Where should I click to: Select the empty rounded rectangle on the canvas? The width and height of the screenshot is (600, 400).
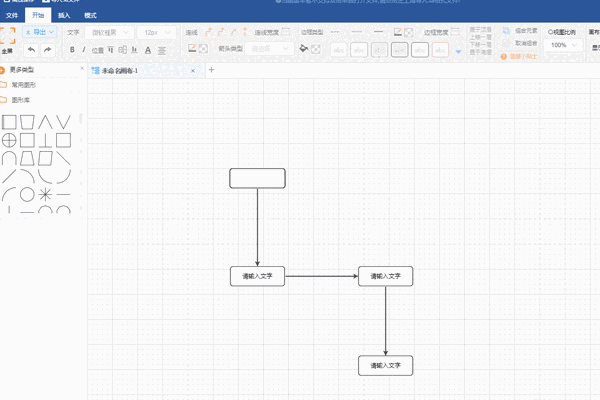pyautogui.click(x=257, y=178)
